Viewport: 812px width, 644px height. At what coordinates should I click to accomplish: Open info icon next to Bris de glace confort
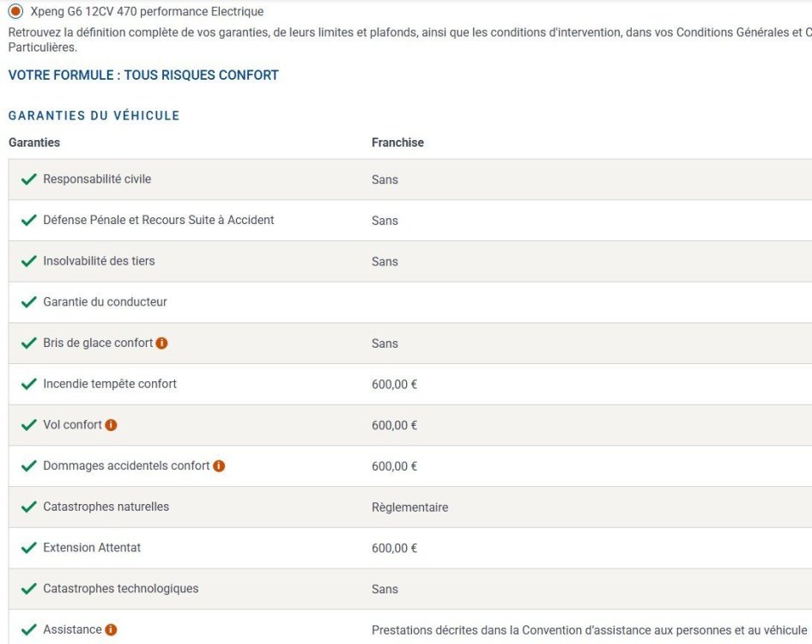(161, 343)
